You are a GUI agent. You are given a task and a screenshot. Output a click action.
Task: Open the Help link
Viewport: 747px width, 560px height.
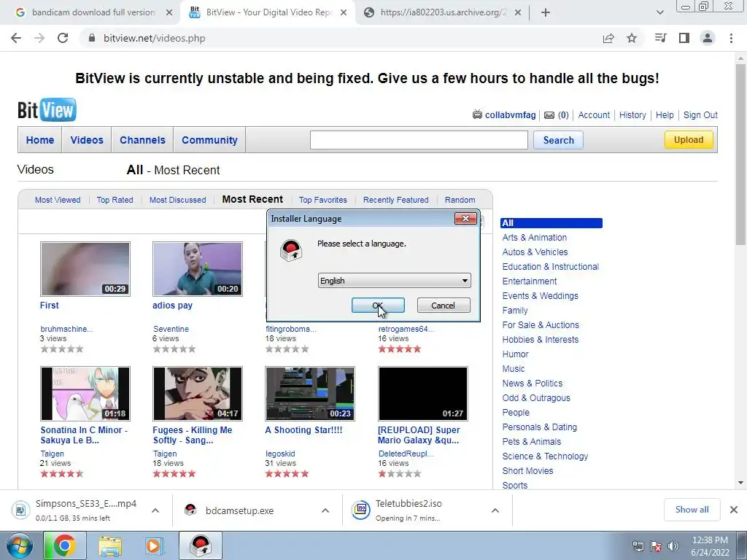(665, 114)
